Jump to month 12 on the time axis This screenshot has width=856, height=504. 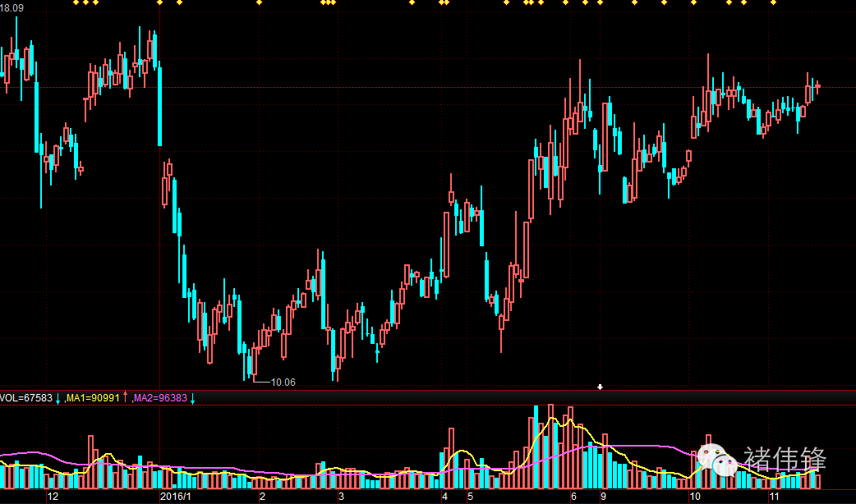(53, 497)
